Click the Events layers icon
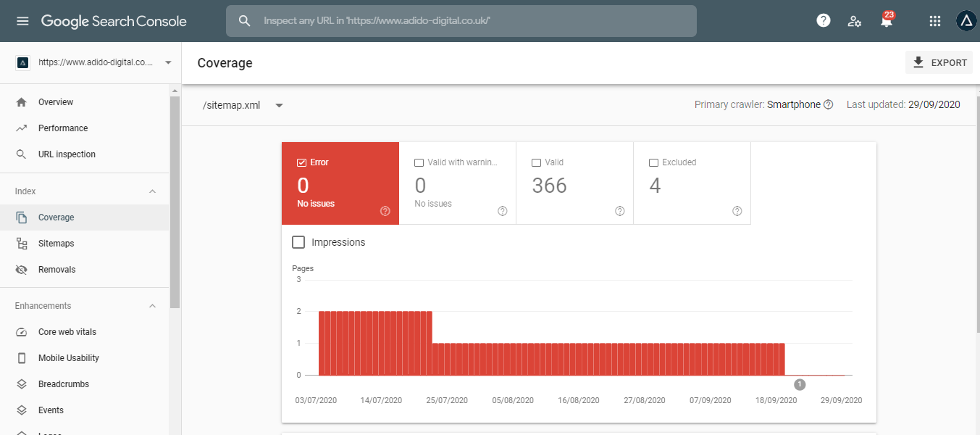 tap(22, 410)
